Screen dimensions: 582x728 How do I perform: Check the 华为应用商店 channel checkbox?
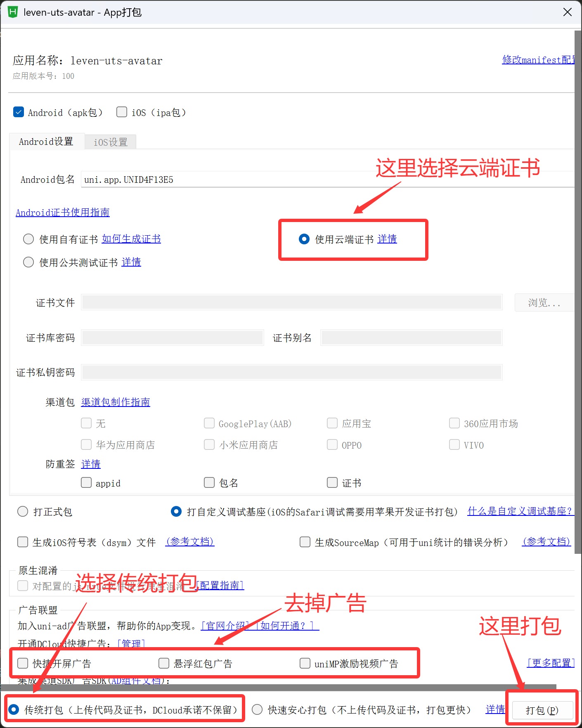[x=86, y=444]
